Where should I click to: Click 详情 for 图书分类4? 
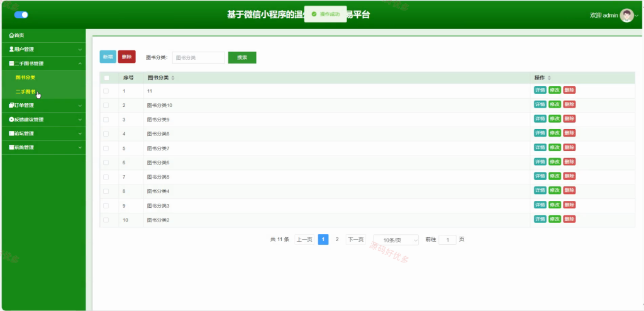point(540,190)
